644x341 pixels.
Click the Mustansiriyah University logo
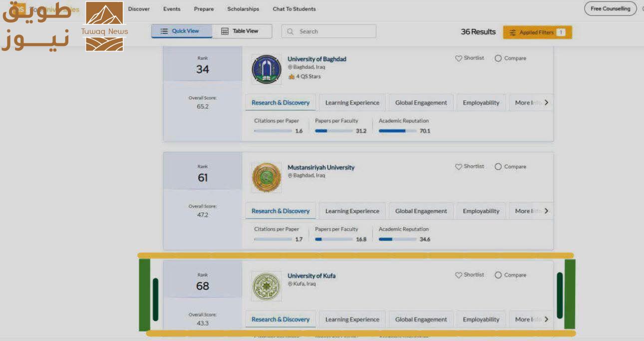(x=267, y=178)
